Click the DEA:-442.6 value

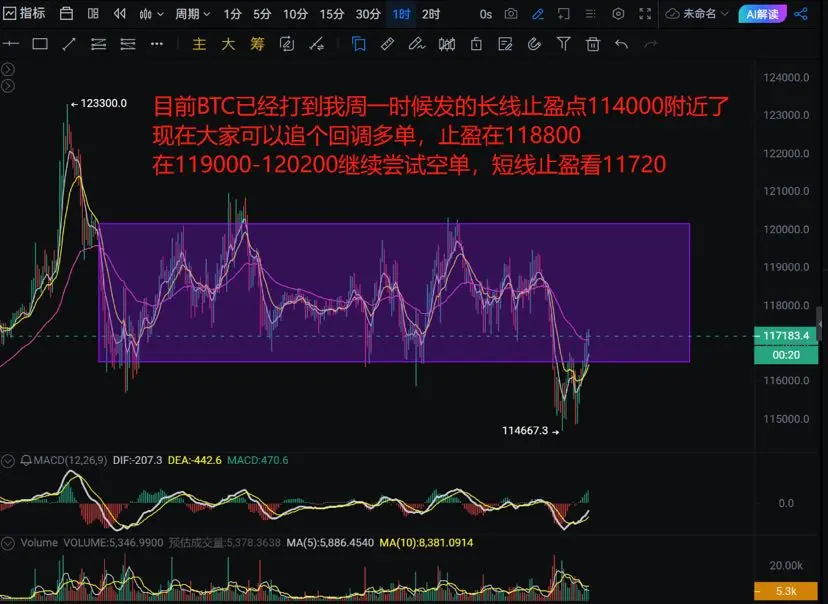click(194, 460)
